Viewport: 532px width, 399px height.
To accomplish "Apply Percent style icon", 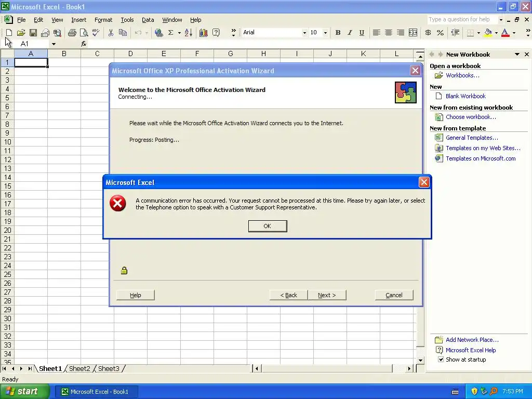I will pyautogui.click(x=440, y=33).
